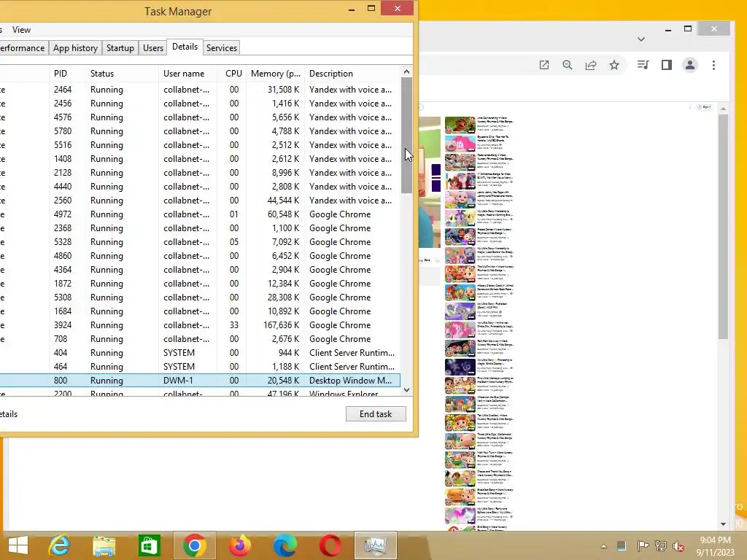Select the Chrome process with PID 708

click(x=200, y=338)
